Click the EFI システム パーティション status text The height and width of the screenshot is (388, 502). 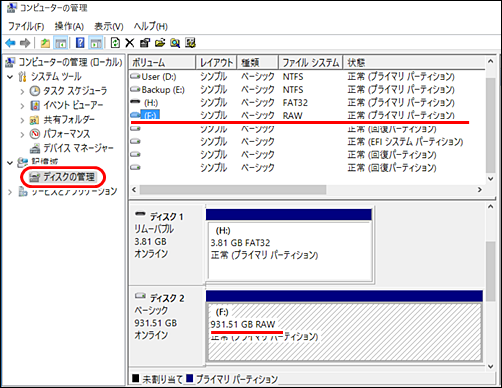click(405, 142)
